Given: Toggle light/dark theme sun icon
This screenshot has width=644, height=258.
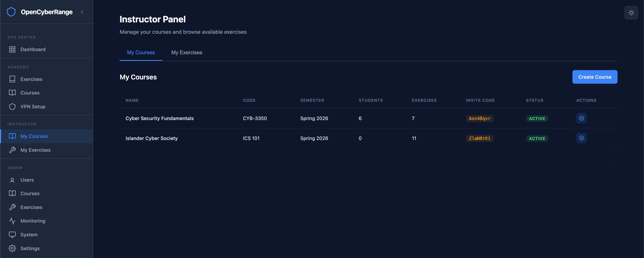Looking at the screenshot, I should click(x=631, y=12).
